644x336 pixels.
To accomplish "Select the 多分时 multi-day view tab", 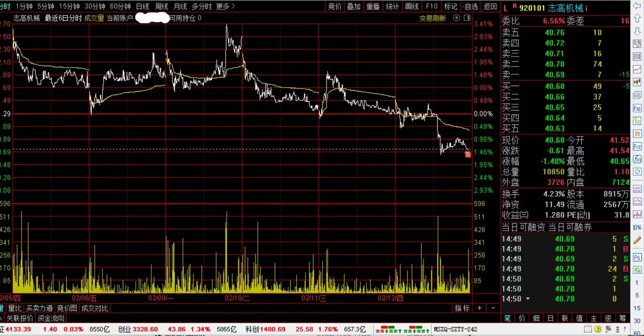I will (201, 6).
